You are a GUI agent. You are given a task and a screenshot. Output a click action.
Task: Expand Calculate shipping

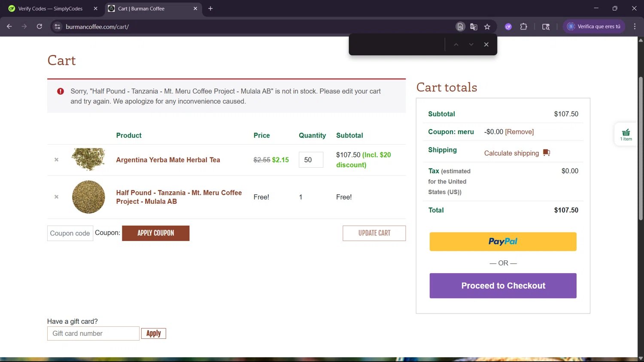(511, 153)
